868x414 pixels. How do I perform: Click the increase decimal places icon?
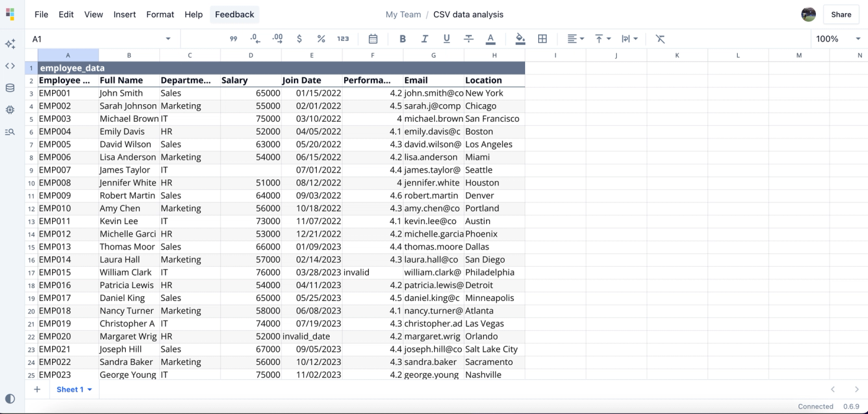coord(277,38)
